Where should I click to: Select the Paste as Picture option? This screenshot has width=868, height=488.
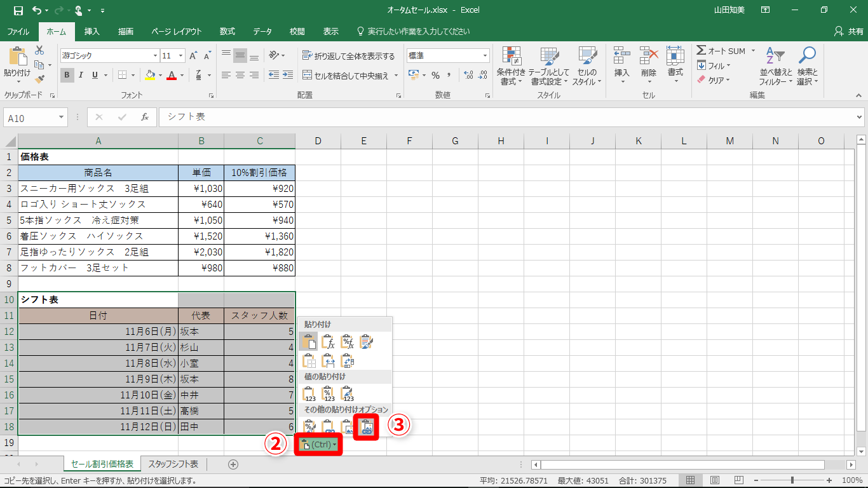[347, 426]
